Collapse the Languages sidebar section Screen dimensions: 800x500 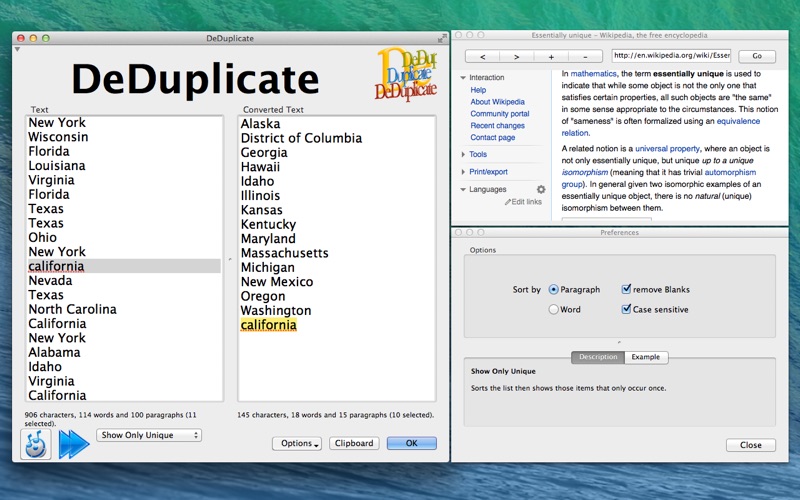463,189
